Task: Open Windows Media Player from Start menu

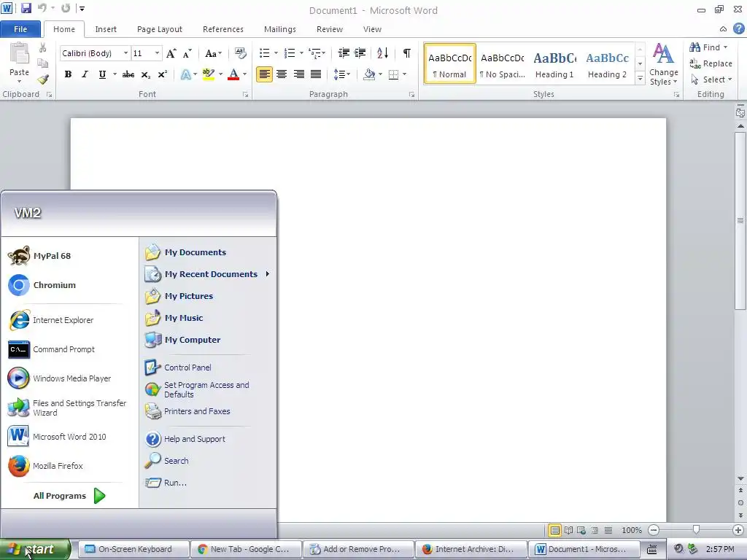Action: [60, 378]
